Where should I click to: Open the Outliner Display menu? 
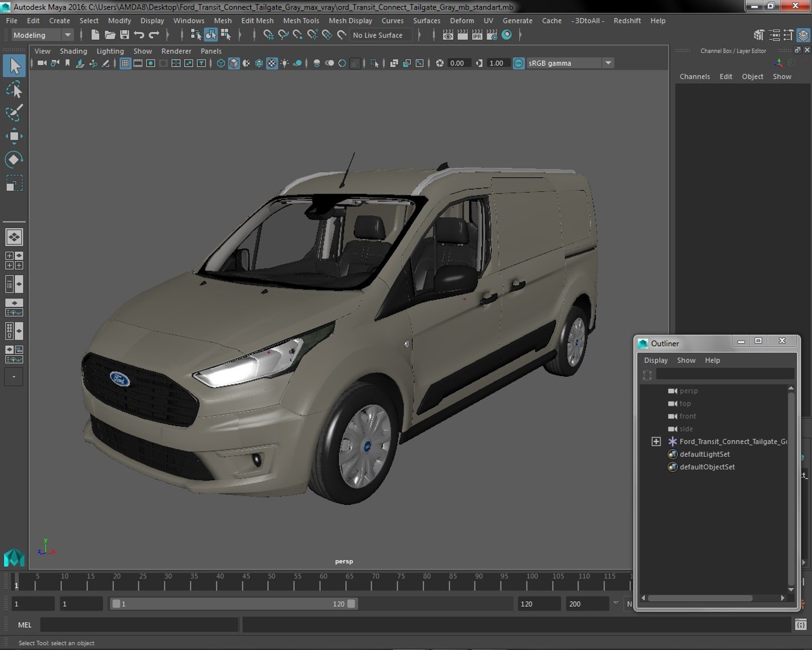tap(656, 361)
